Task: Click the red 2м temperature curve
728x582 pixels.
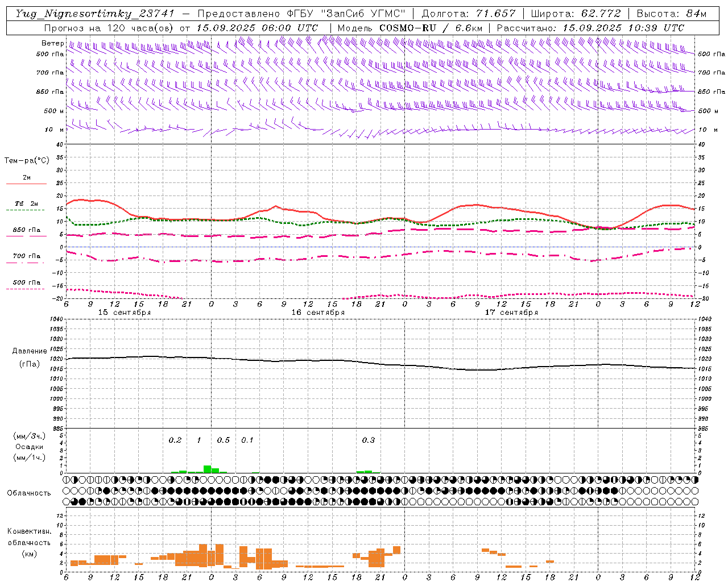Action: point(381,219)
